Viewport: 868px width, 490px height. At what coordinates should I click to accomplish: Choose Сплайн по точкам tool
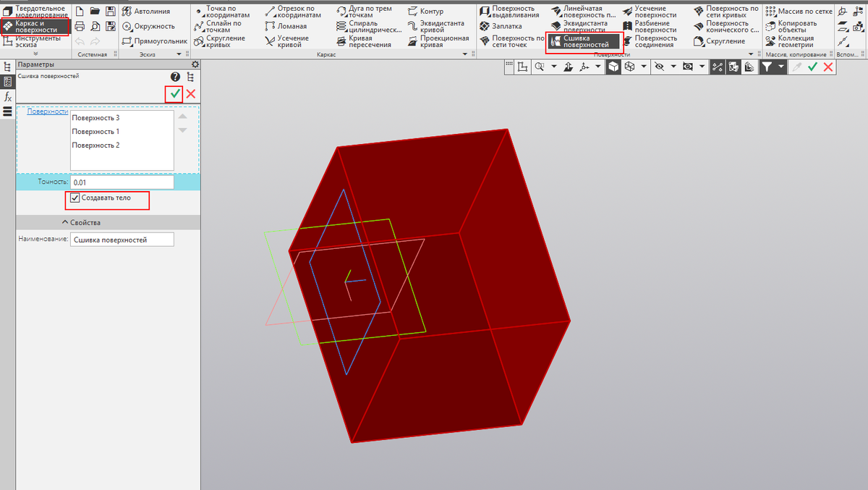218,26
